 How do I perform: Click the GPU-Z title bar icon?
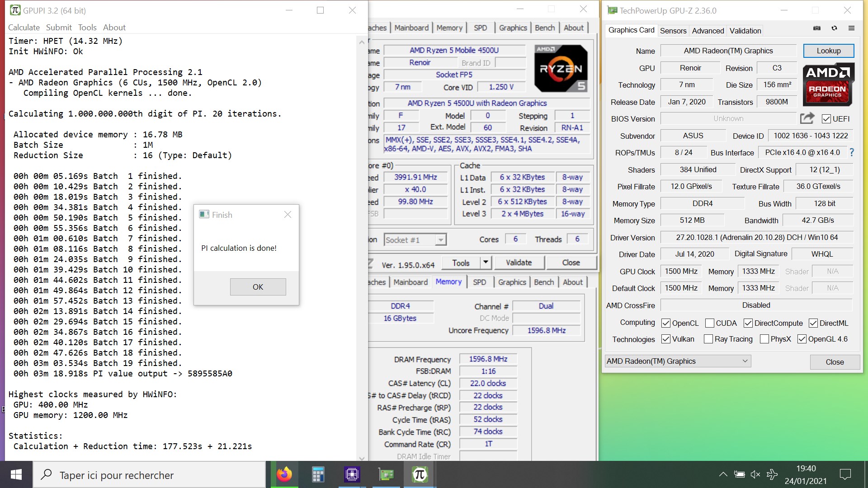tap(612, 10)
